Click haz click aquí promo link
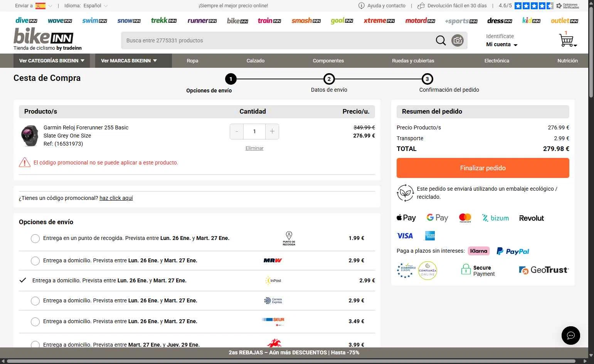Image resolution: width=594 pixels, height=364 pixels. tap(116, 198)
